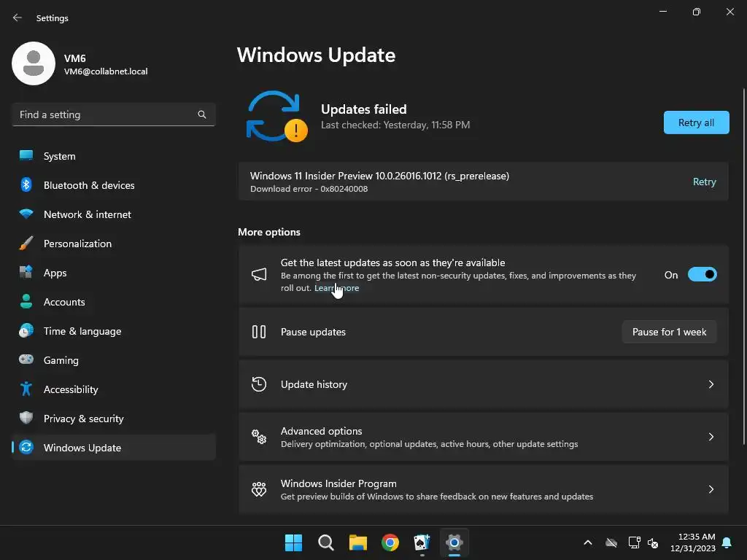Image resolution: width=747 pixels, height=560 pixels.
Task: Launch Google Chrome from the taskbar
Action: tap(390, 542)
